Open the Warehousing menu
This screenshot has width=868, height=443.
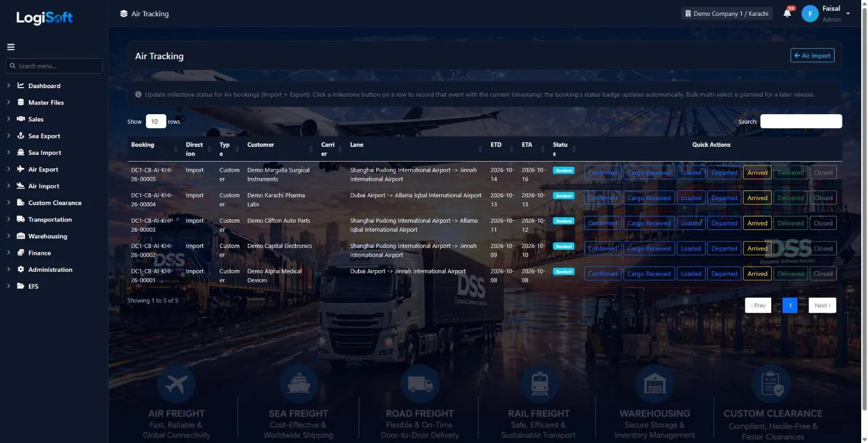coord(47,236)
